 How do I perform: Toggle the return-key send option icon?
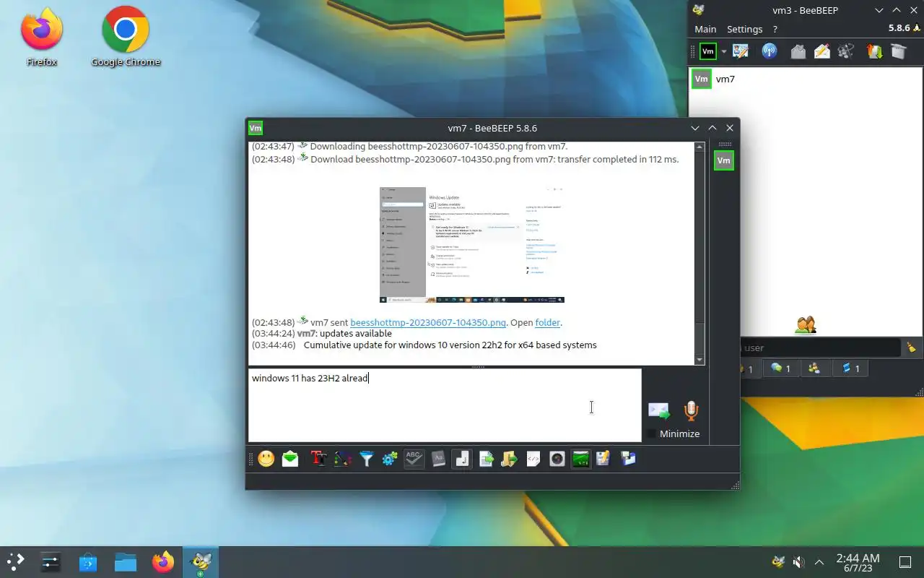tap(463, 459)
